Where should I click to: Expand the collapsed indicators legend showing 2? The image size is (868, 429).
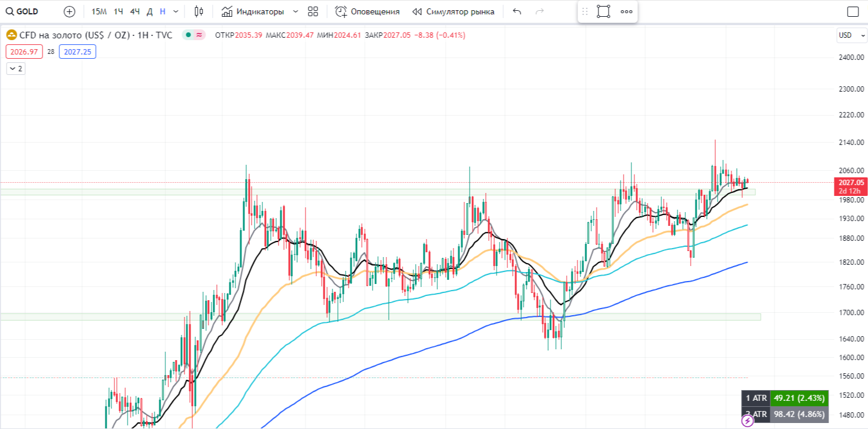pos(16,69)
